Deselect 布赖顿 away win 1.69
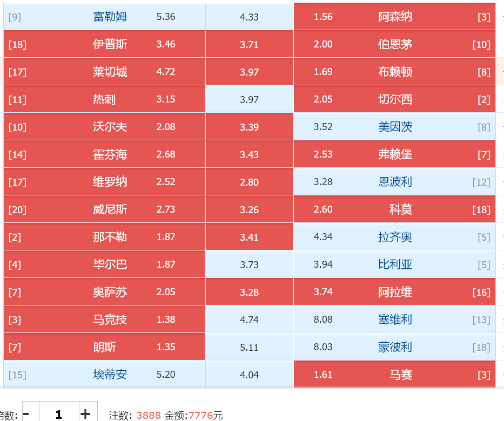Viewport: 504px width, 421px height. click(394, 72)
